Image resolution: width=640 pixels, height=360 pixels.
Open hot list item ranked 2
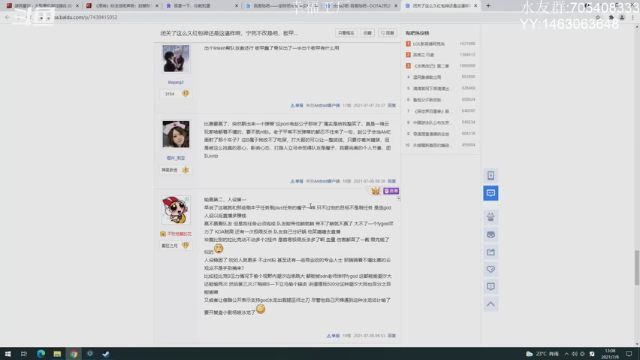point(424,55)
